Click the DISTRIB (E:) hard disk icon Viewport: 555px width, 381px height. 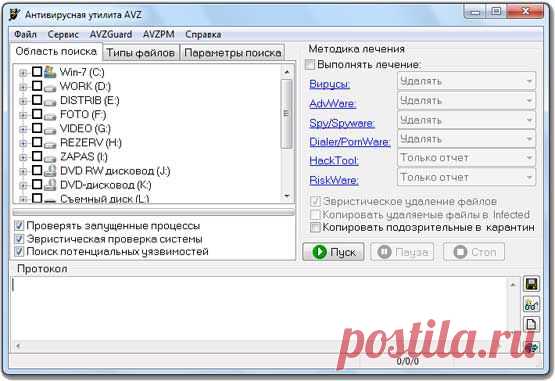pyautogui.click(x=50, y=102)
